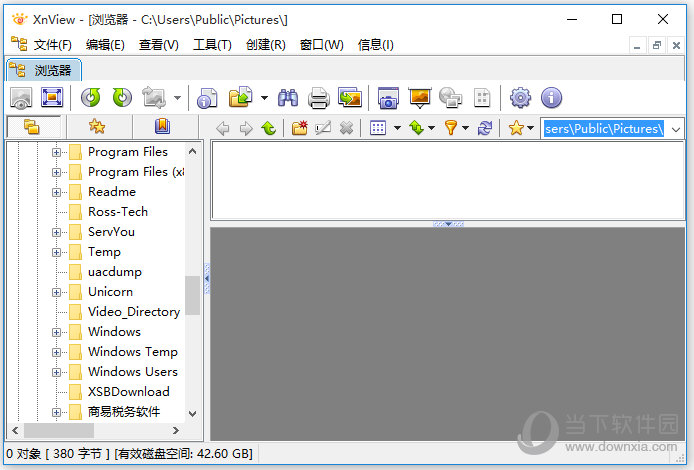Click the New folder icon
Screen dimensions: 694x470
pyautogui.click(x=300, y=128)
